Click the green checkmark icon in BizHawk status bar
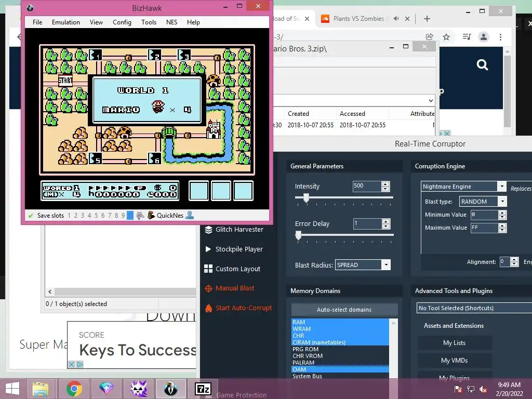The image size is (532, 399). [31, 216]
